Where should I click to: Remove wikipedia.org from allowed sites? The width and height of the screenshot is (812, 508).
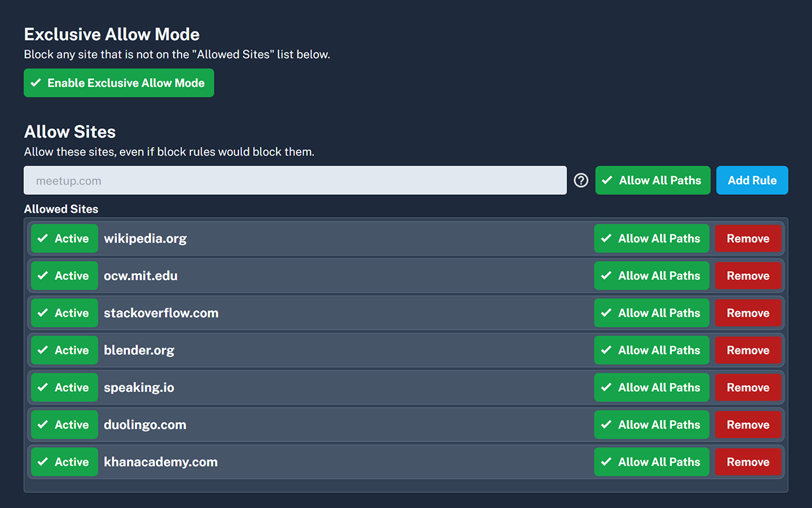[749, 239]
